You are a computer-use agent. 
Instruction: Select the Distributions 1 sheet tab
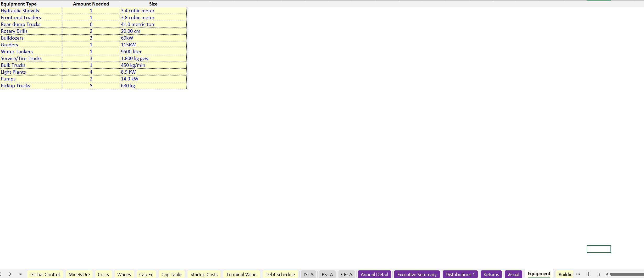click(460, 274)
